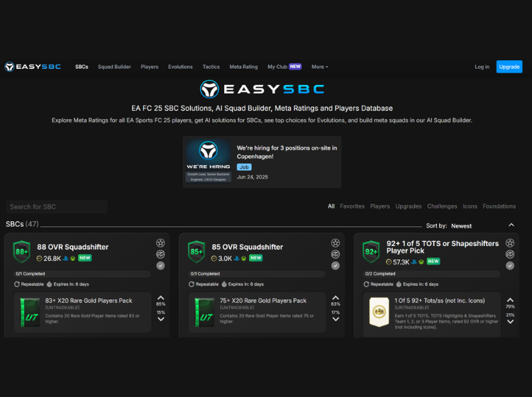Viewport: 532px width, 397px height.
Task: Click Xbox icon on 85 OVR card
Action: (x=243, y=258)
